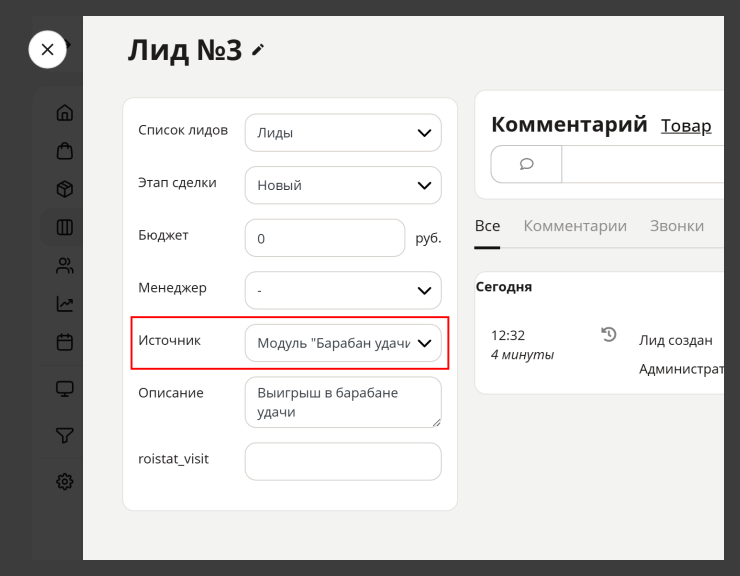Open the Список лидов dropdown

[x=343, y=133]
